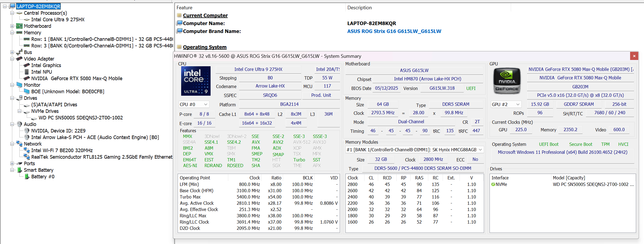The image size is (644, 244).
Task: Click the LAPTOP-82EM8KQR computer icon in tree
Action: (x=13, y=6)
